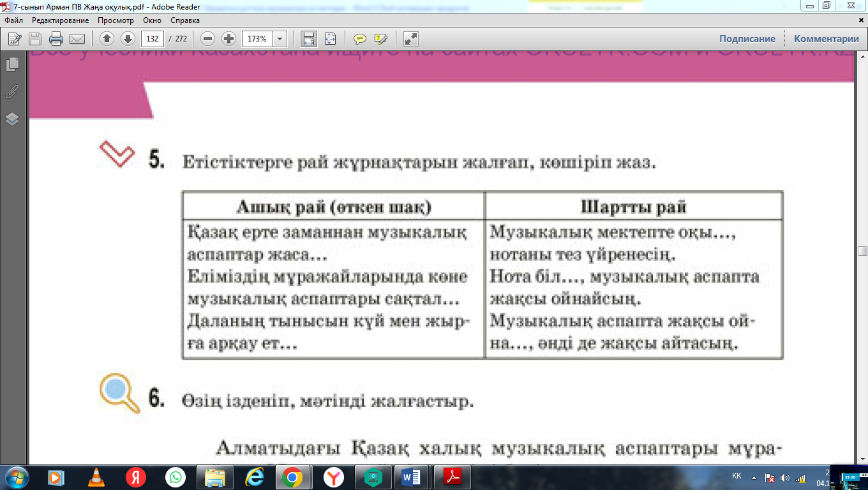Show hidden tray icons arrow
868x490 pixels.
pos(754,477)
